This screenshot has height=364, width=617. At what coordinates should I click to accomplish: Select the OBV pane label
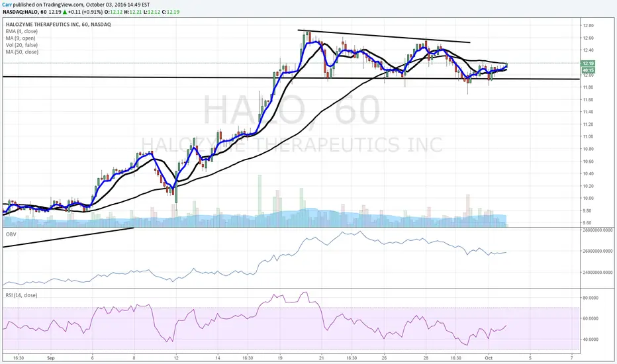[x=11, y=234]
